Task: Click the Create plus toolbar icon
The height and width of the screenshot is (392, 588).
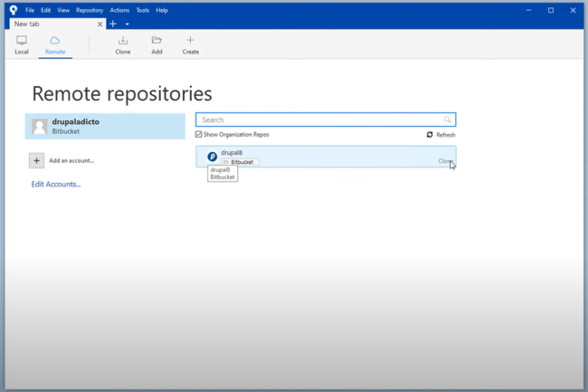Action: coord(190,40)
